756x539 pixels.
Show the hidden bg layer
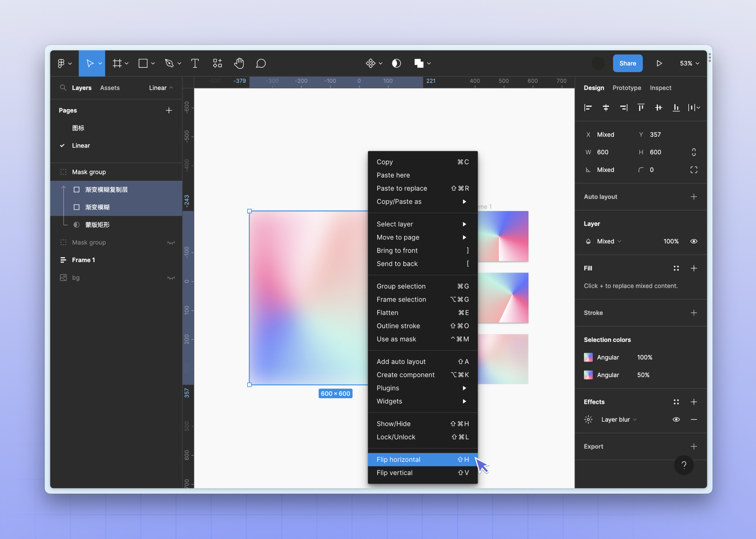171,278
